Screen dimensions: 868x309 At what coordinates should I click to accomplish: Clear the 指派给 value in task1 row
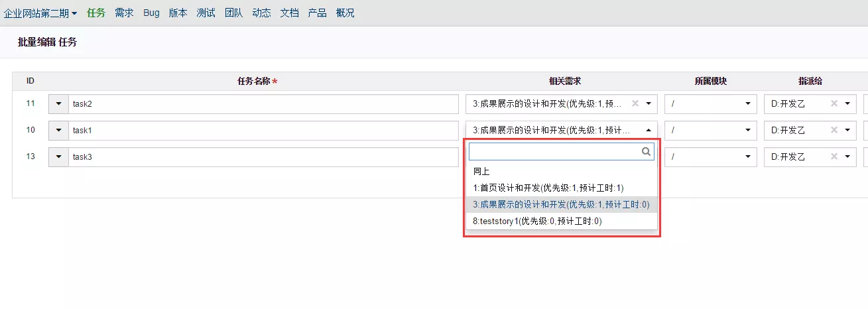tap(834, 130)
